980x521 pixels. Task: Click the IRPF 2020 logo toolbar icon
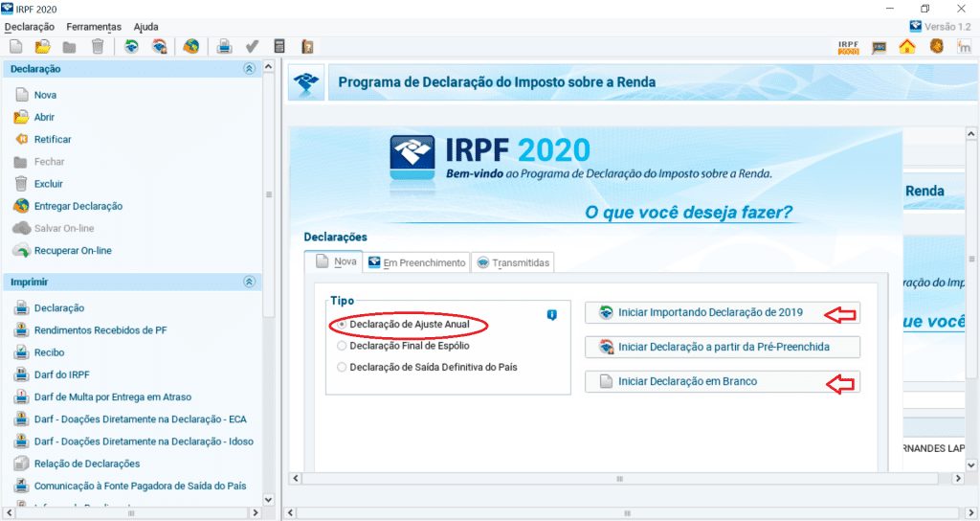(x=849, y=48)
